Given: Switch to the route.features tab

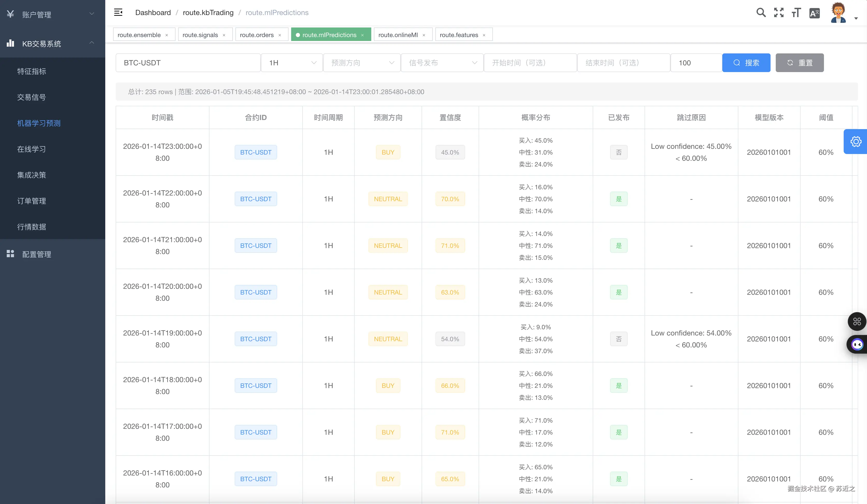Looking at the screenshot, I should (x=459, y=34).
